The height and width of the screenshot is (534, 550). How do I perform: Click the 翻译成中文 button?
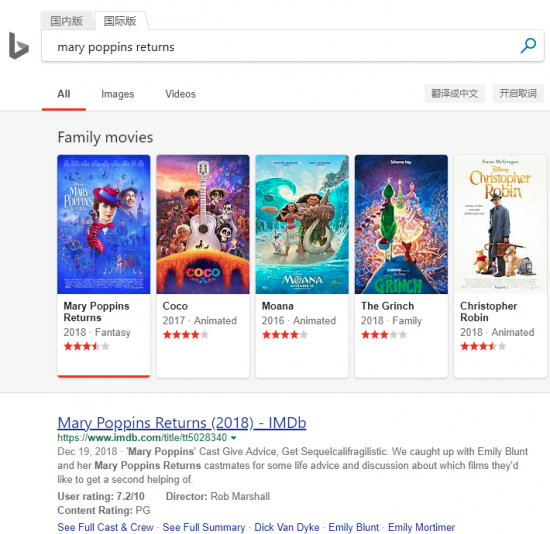pos(455,93)
